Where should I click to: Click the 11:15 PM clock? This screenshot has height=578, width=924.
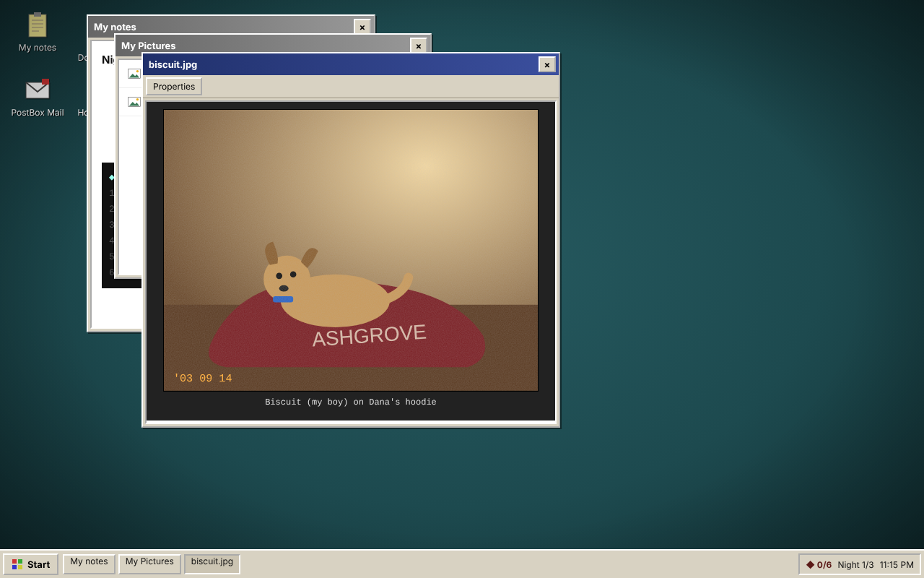tap(897, 564)
